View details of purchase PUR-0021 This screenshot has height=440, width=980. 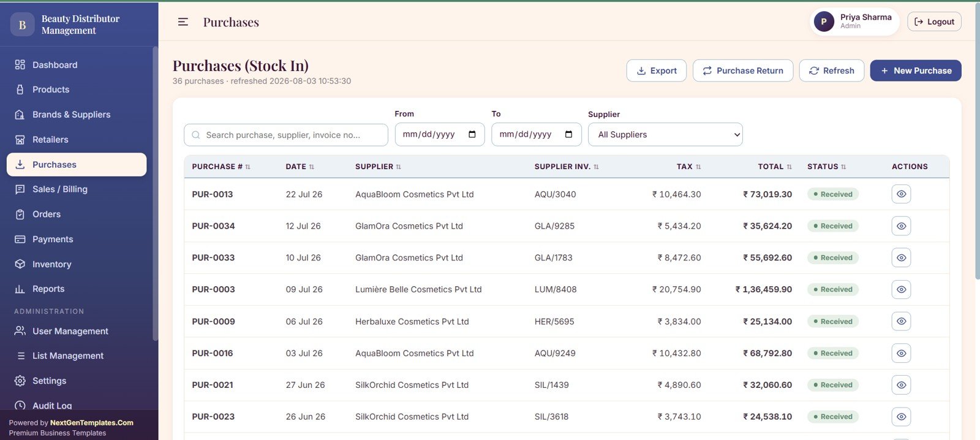click(901, 385)
